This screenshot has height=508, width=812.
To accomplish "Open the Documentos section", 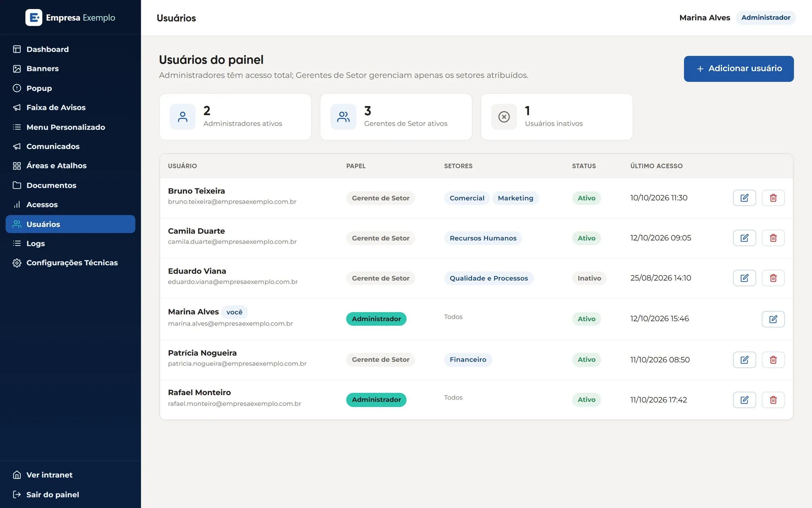I will click(70, 185).
